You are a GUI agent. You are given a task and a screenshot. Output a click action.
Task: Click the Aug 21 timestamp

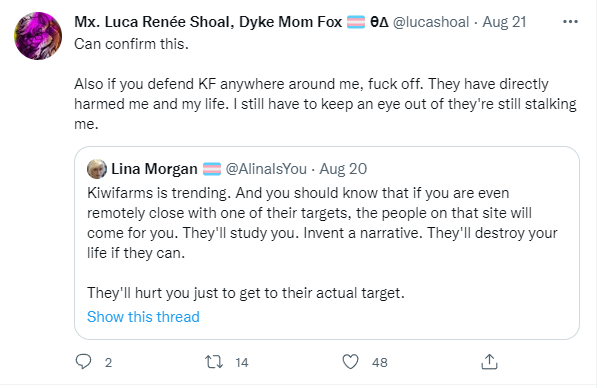504,22
